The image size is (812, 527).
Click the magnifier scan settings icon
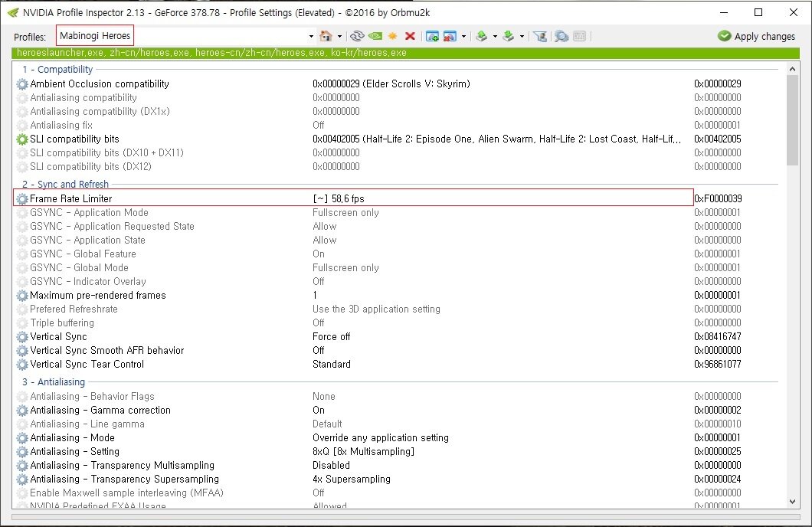[562, 36]
